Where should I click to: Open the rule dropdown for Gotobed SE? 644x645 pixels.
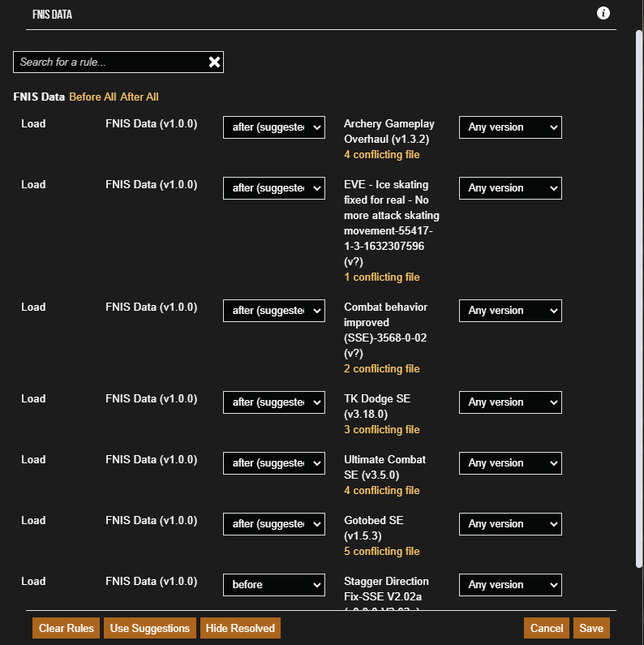click(x=274, y=524)
